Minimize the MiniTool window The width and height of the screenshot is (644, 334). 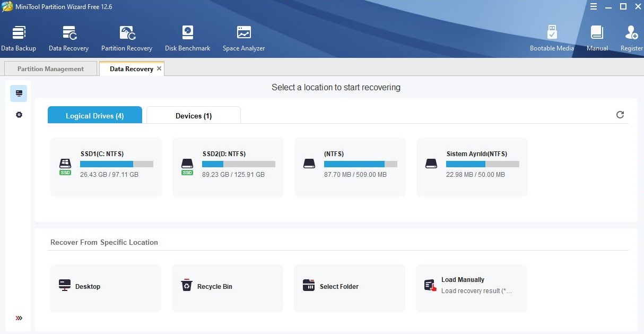[x=609, y=7]
